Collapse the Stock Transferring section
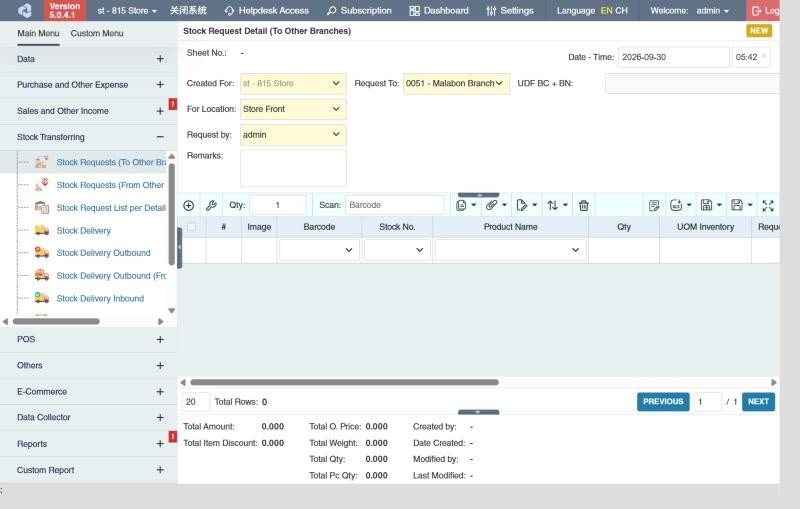This screenshot has height=509, width=800. [x=160, y=137]
